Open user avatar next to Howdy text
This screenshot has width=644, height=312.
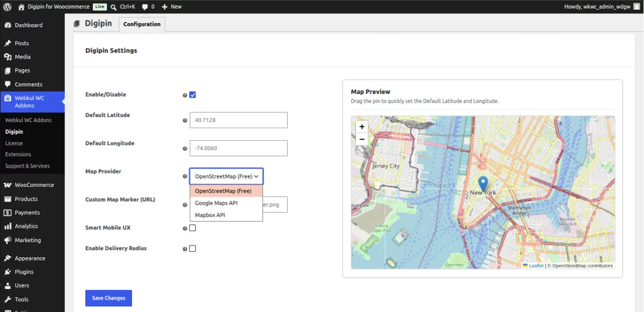tap(636, 7)
